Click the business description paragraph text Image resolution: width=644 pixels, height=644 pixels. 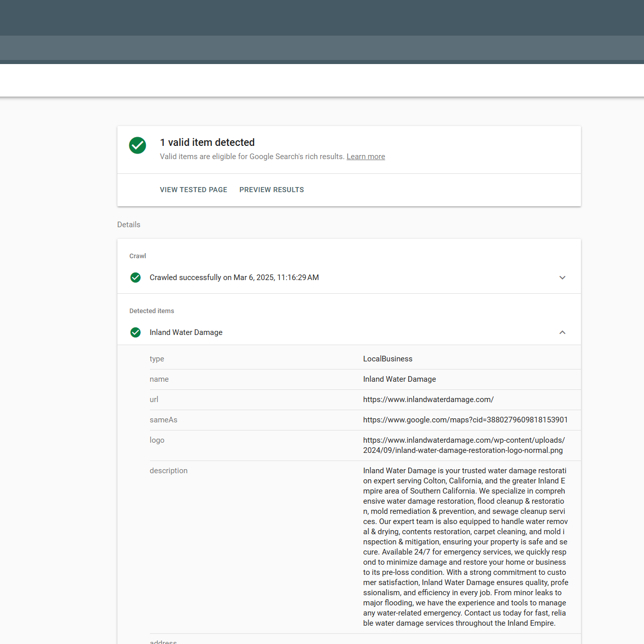pos(465,547)
